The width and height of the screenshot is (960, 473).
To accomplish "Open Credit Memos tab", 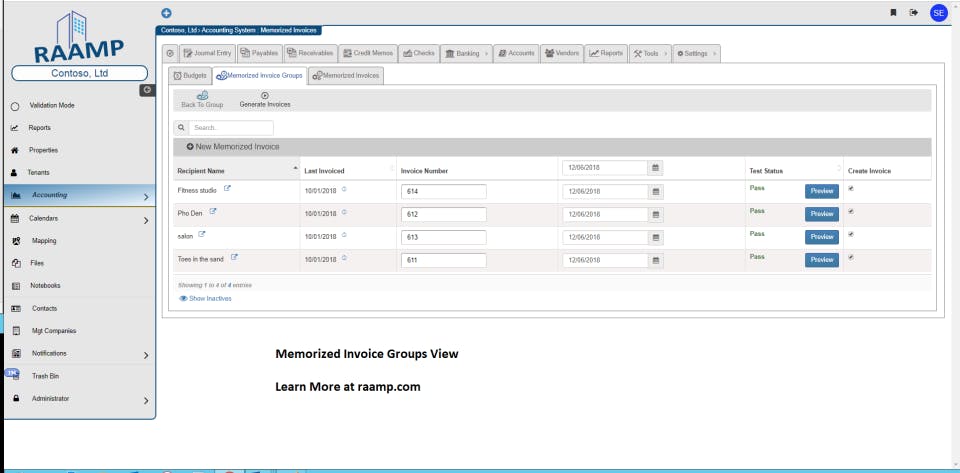I will [368, 54].
